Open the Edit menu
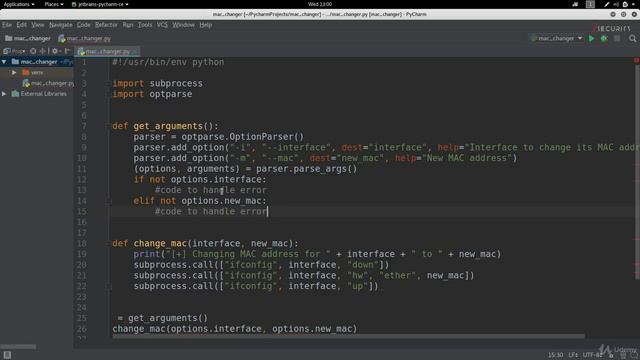The image size is (640, 360). (x=22, y=25)
